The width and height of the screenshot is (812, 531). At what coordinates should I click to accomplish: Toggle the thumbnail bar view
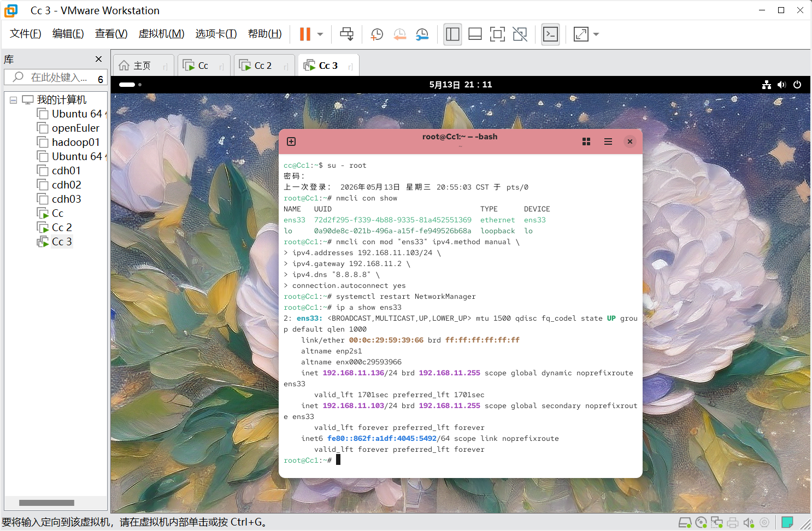475,34
